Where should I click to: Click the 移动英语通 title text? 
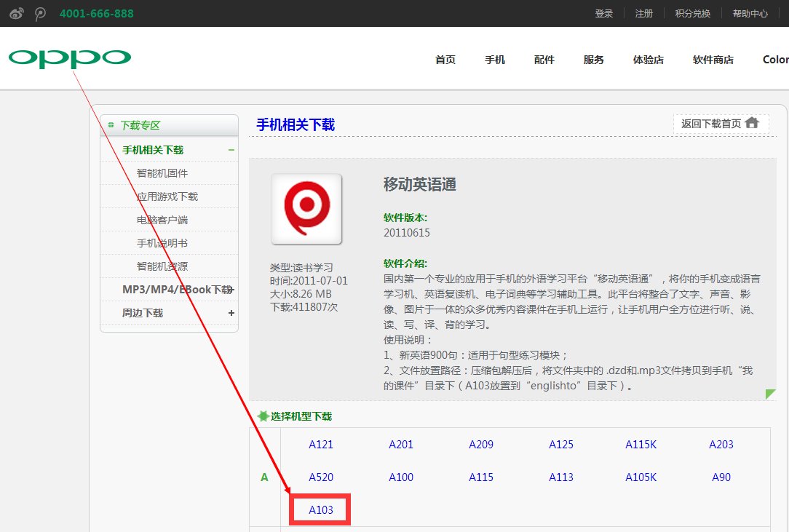(x=420, y=184)
